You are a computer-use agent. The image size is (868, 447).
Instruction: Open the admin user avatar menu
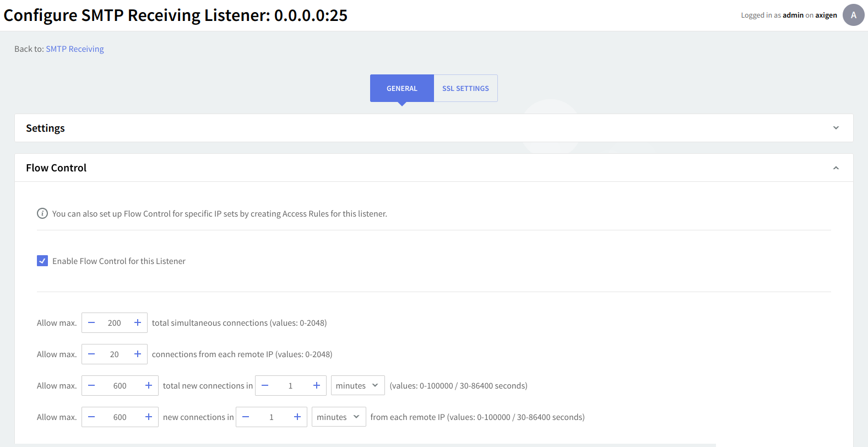(853, 15)
